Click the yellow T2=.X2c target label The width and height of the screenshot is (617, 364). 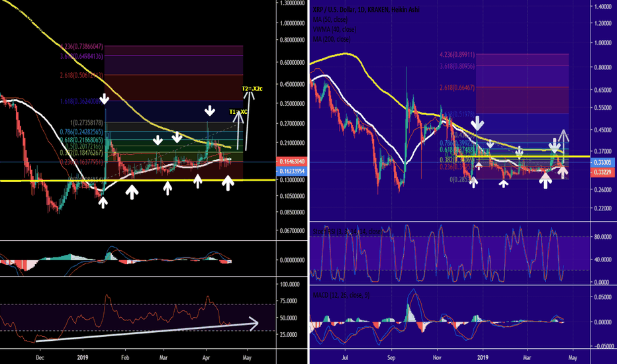tap(252, 89)
